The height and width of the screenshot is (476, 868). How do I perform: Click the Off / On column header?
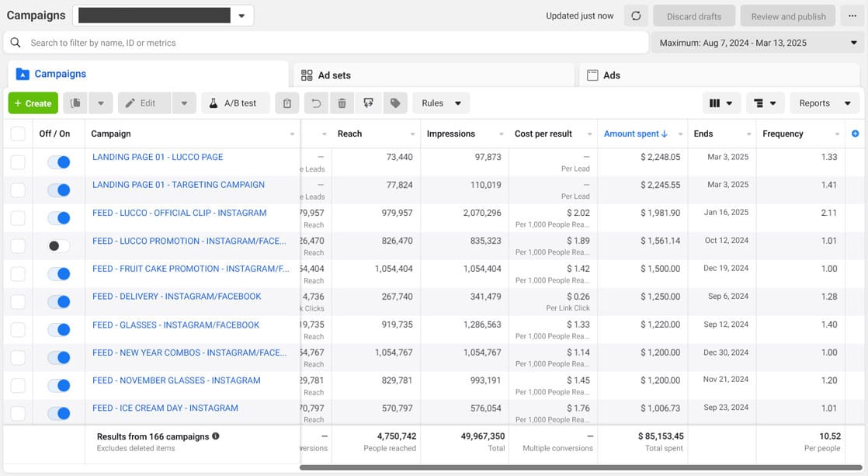click(54, 134)
